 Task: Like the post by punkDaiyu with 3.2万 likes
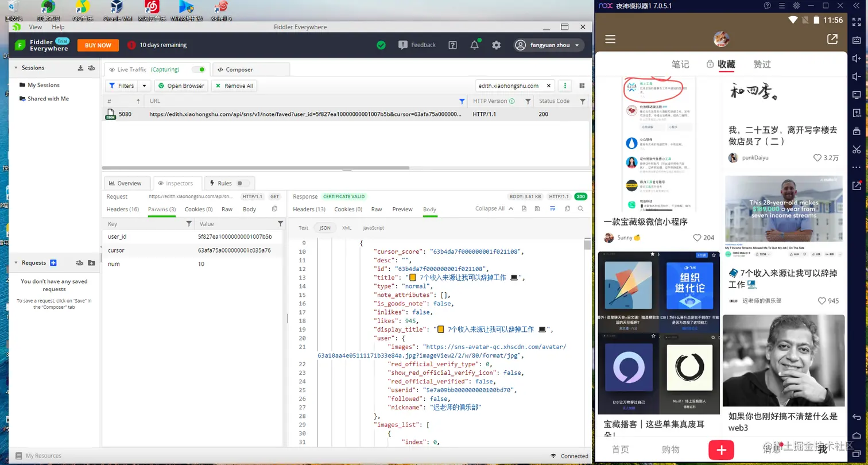coord(817,158)
